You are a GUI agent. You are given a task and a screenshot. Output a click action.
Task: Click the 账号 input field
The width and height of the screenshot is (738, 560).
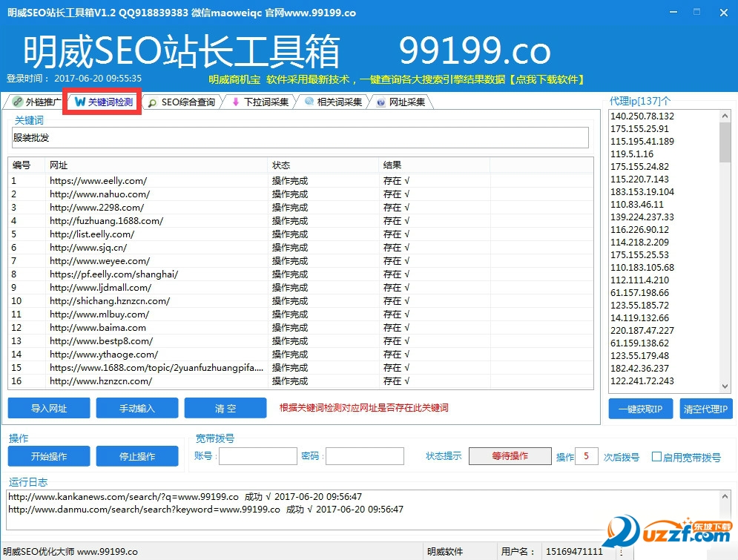[x=258, y=456]
